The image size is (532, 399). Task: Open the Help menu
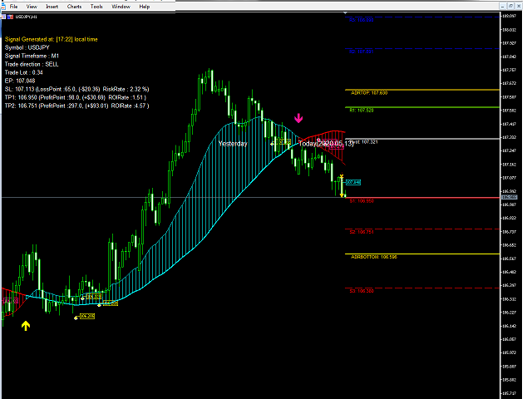tap(144, 7)
